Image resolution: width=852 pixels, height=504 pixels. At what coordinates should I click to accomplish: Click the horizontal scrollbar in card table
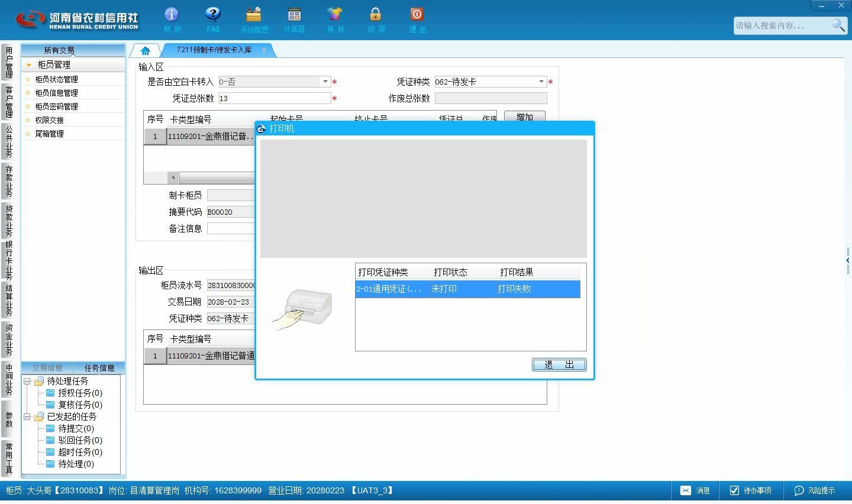click(x=216, y=177)
